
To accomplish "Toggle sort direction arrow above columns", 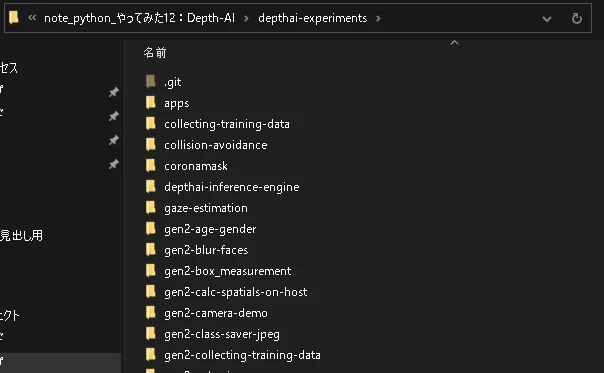I will click(455, 42).
